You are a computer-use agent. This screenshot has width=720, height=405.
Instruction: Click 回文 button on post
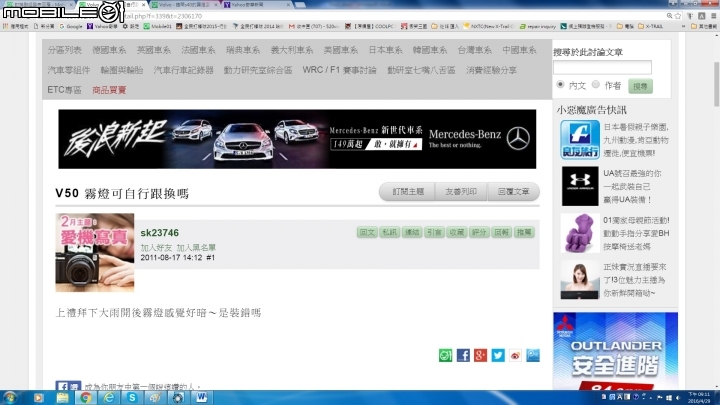pos(367,232)
